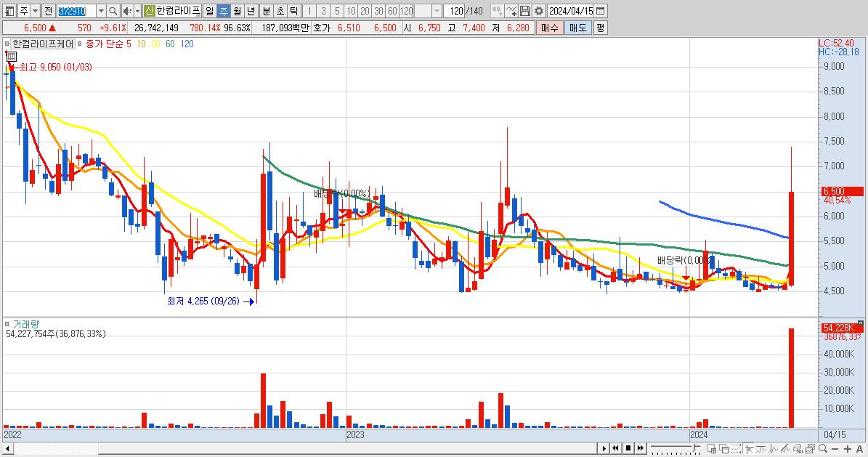Screen dimensions: 868x457
Task: Toggle the 한컴라이프케어 price series marker
Action: click(x=7, y=44)
